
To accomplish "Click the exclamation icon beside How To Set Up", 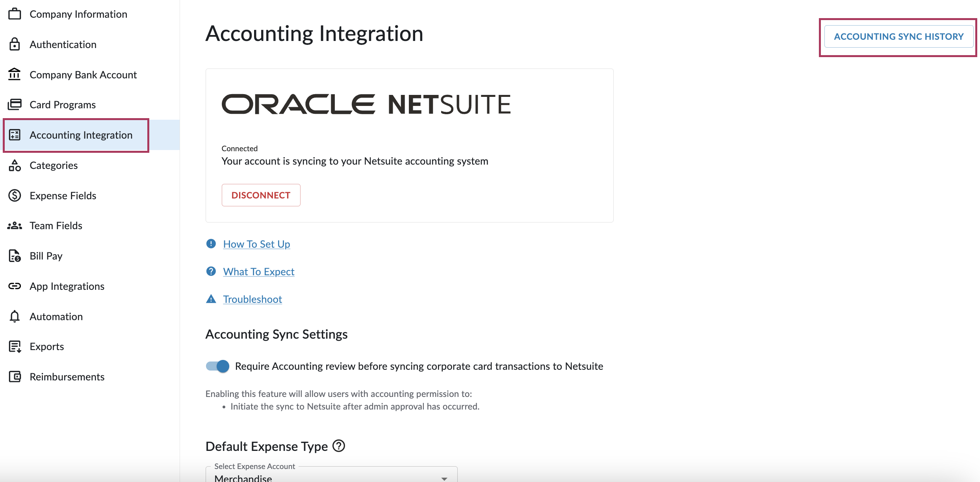I will [211, 244].
